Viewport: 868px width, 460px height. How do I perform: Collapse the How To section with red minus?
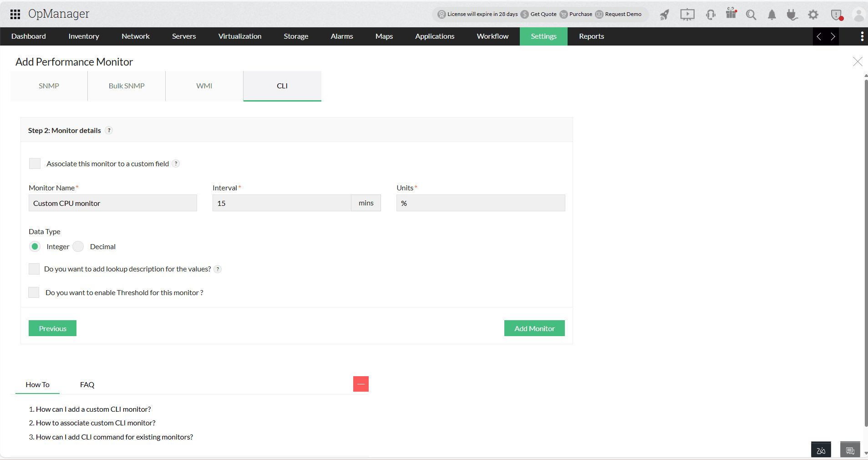click(x=360, y=384)
